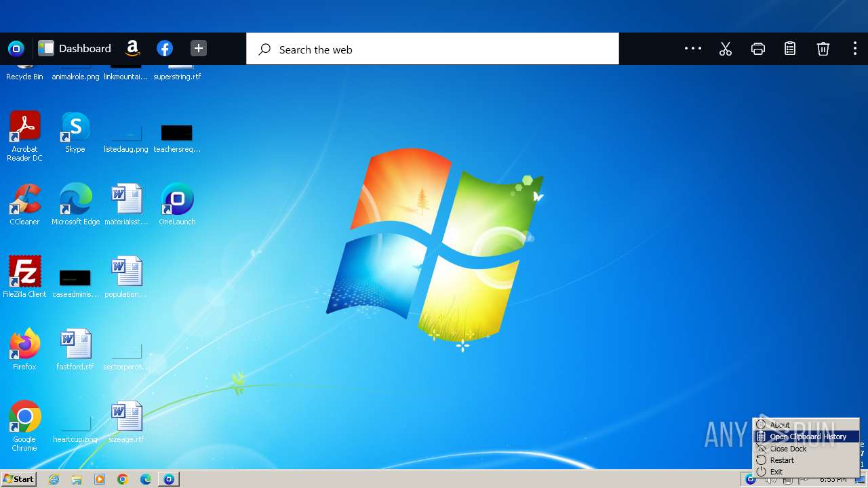Viewport: 868px width, 488px height.
Task: Select the OneLaunch desktop shortcut
Action: tap(177, 204)
